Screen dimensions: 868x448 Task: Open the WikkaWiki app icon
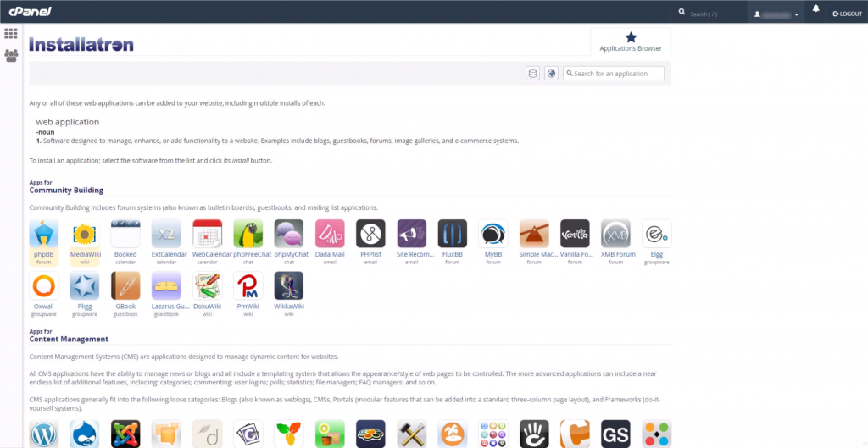click(x=289, y=285)
